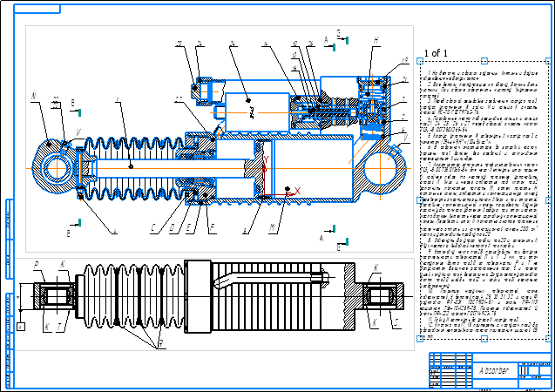The width and height of the screenshot is (555, 392).
Task: Select the left margin binding strip
Action: click(x=8, y=287)
